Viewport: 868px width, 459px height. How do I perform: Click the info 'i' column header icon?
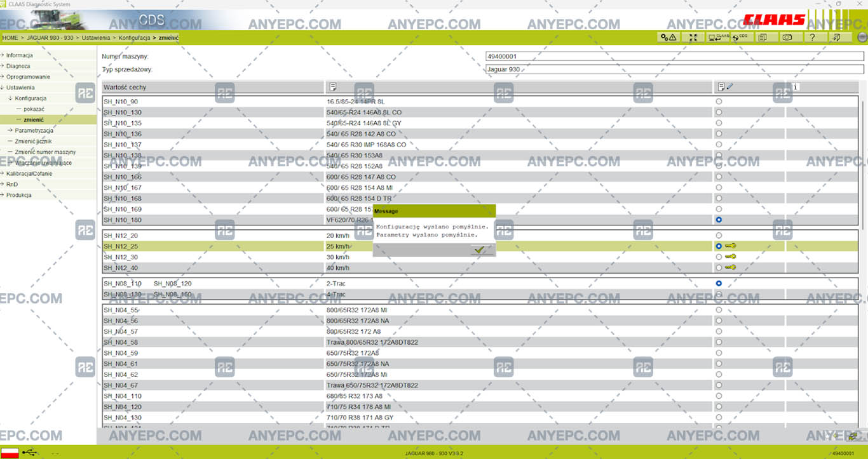click(796, 87)
